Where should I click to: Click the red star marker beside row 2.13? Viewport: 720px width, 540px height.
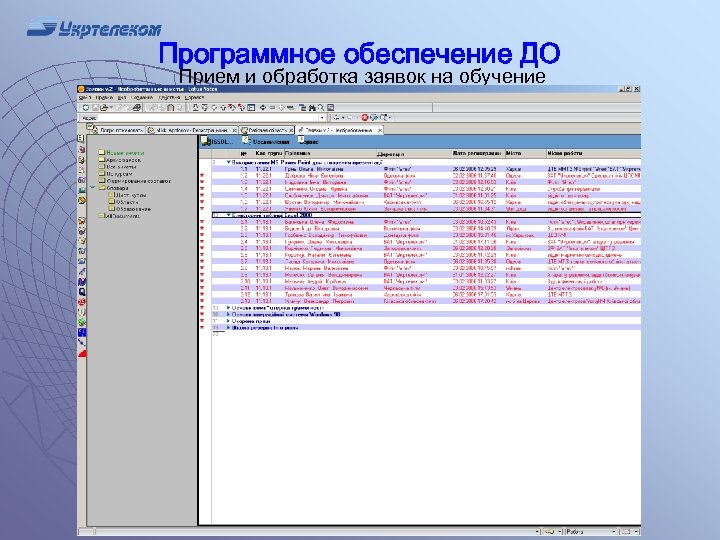point(202,301)
